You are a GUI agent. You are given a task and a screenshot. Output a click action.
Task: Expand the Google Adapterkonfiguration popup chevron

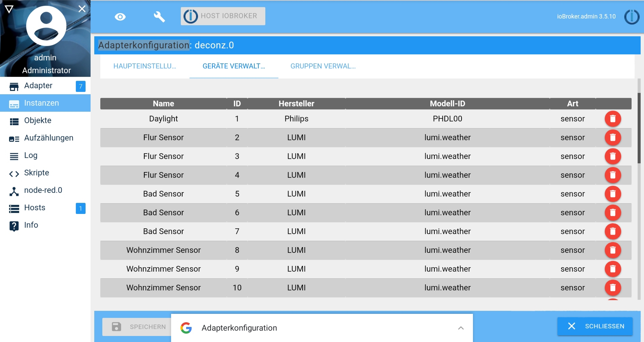(x=461, y=328)
